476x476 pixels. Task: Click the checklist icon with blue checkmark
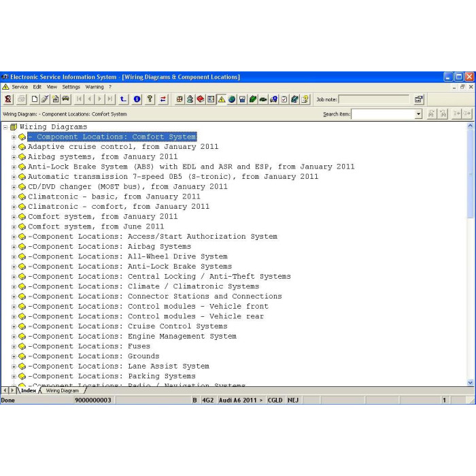(x=45, y=99)
